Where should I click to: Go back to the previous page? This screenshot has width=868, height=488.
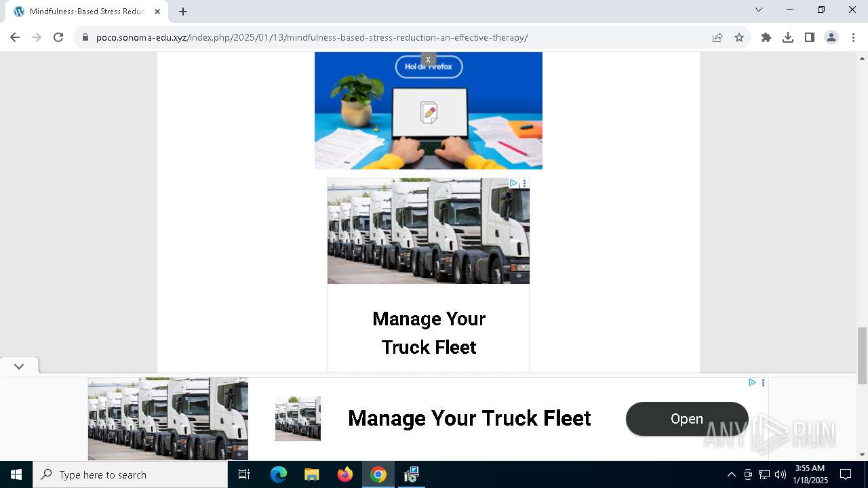coord(15,37)
